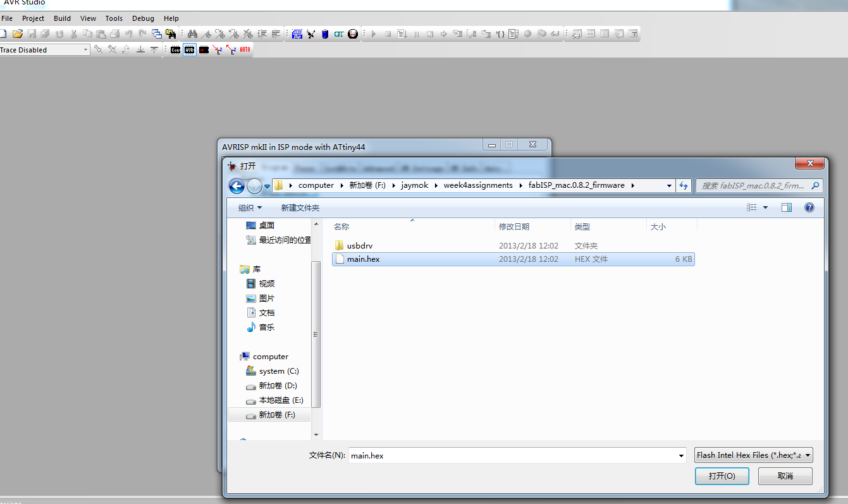Viewport: 848px width, 504px height.
Task: Click the read EEPROM red arrow icon
Action: pyautogui.click(x=231, y=49)
